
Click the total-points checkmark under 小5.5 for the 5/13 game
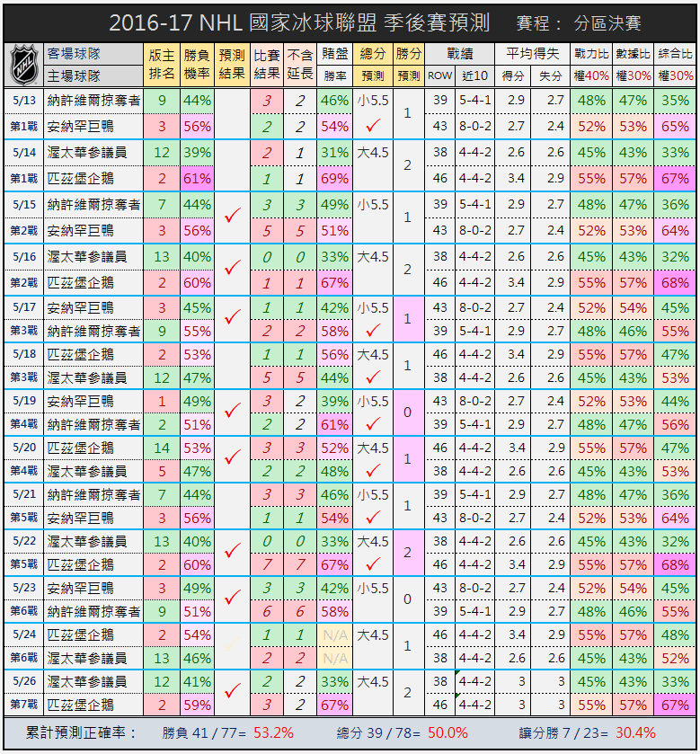[x=373, y=126]
